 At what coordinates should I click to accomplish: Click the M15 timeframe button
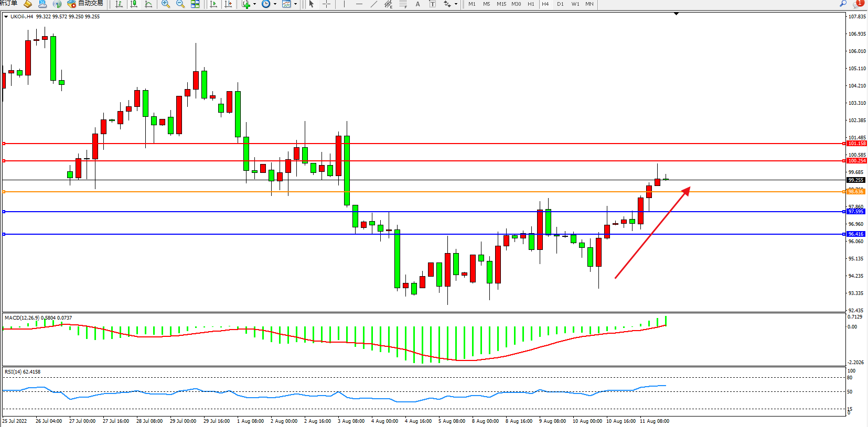click(501, 4)
